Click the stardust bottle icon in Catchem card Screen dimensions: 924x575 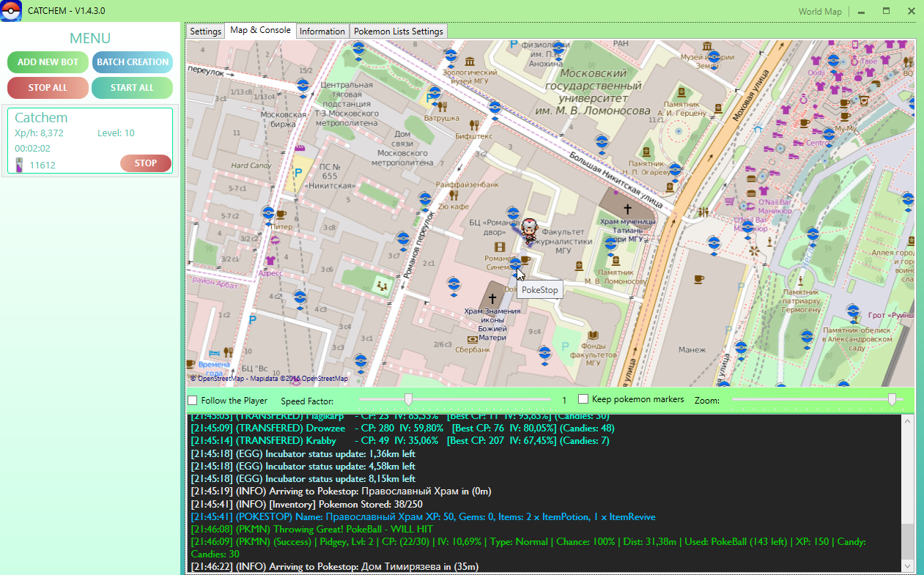click(19, 165)
